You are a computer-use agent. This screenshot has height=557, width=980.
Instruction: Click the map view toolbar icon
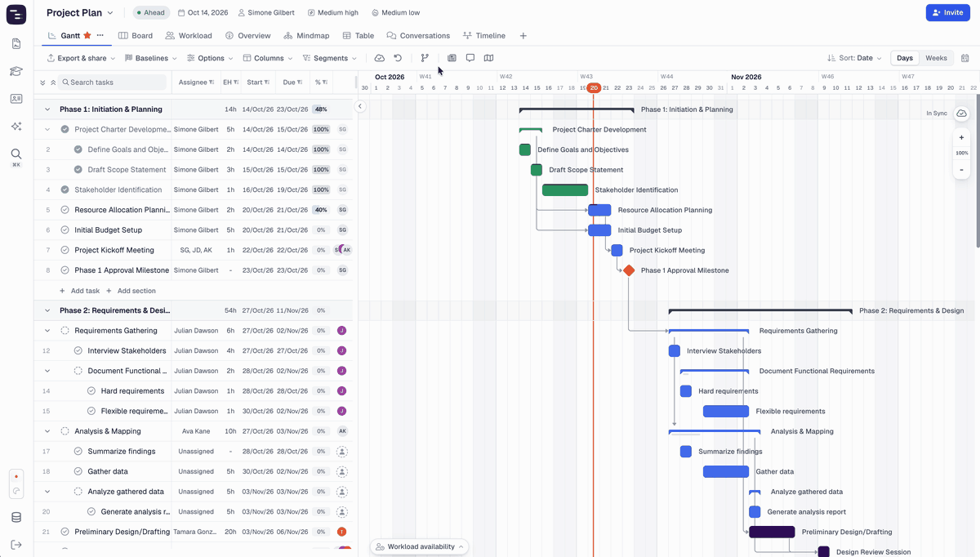click(488, 58)
